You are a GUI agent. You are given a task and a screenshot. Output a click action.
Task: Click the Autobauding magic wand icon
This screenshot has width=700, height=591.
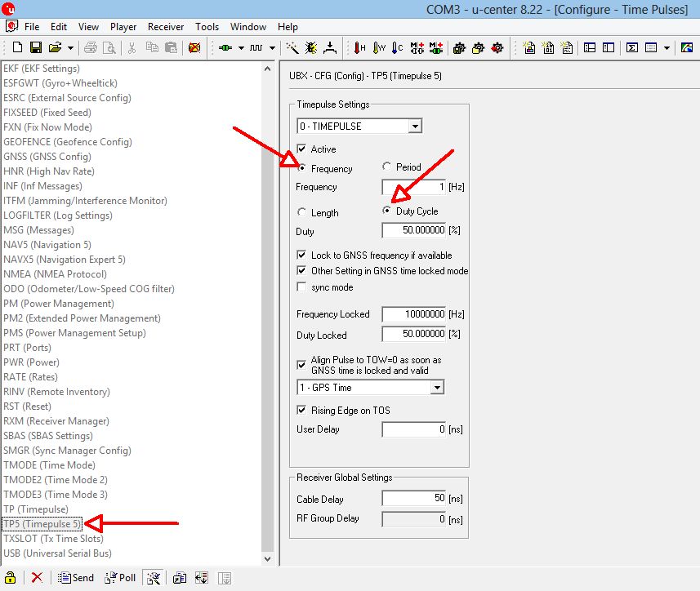[x=292, y=47]
